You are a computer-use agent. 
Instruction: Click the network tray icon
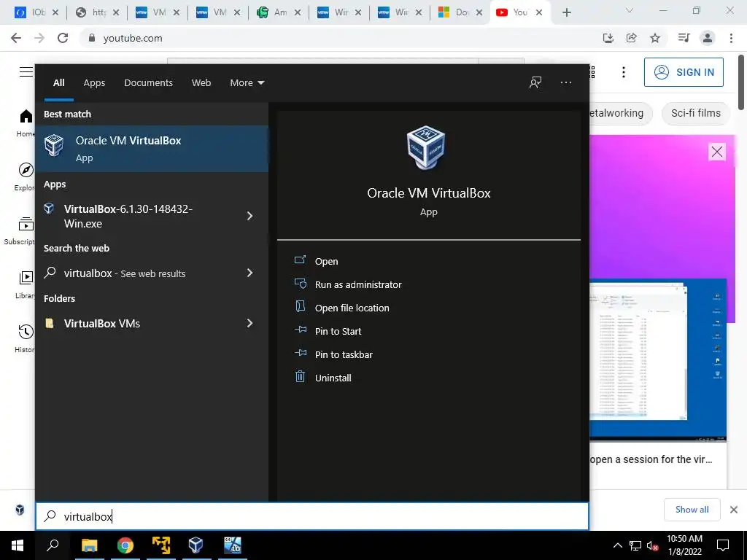pyautogui.click(x=635, y=545)
